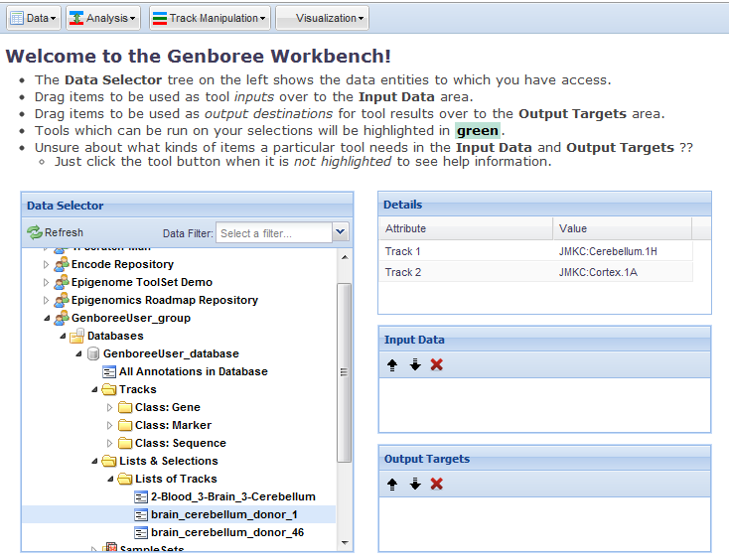Collapse the GenboreeUser_group node
The height and width of the screenshot is (560, 729).
46,319
